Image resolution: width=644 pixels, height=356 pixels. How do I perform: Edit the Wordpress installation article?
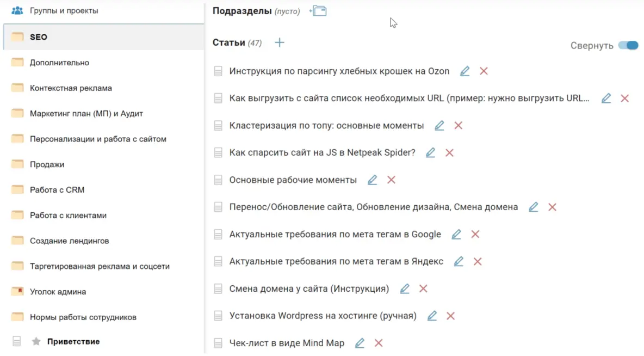432,316
